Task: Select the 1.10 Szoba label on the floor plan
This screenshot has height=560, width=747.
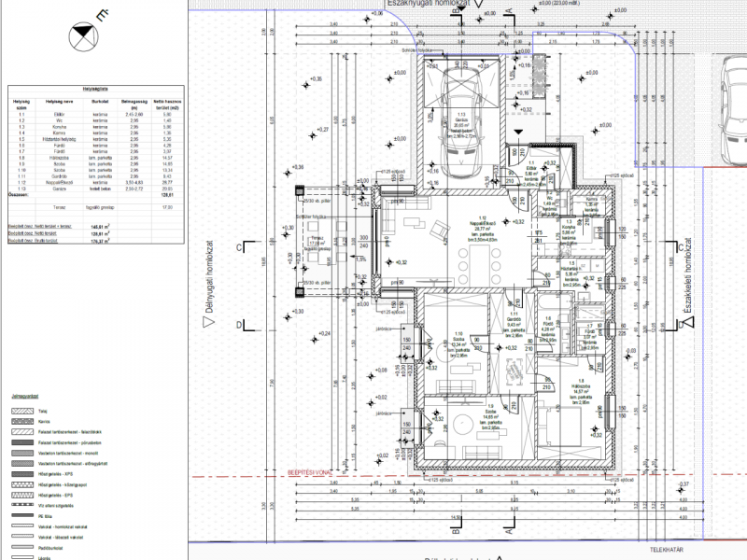Action: pos(458,345)
